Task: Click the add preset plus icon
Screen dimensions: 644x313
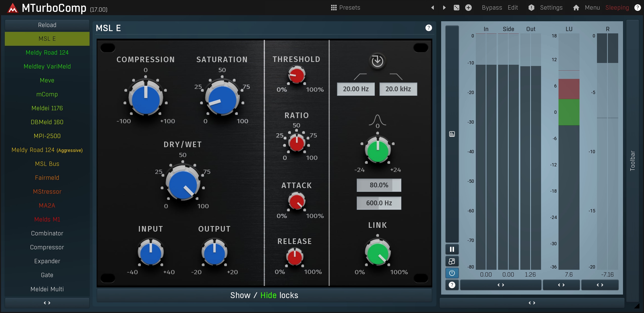Action: pyautogui.click(x=468, y=8)
